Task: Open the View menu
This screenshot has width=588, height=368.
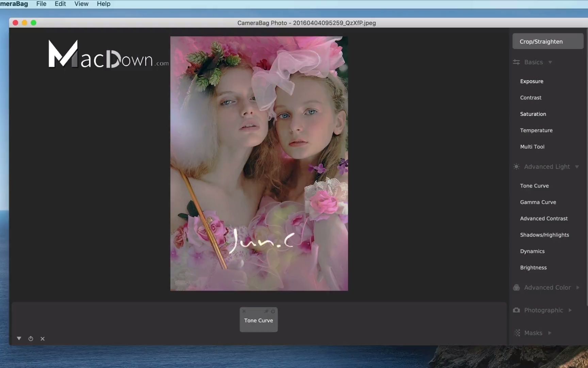Action: (x=81, y=4)
